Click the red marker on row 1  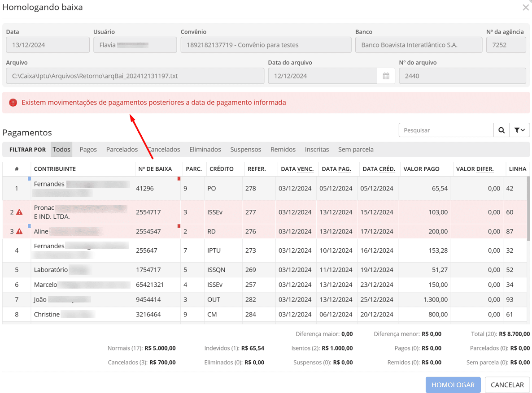[x=179, y=179]
